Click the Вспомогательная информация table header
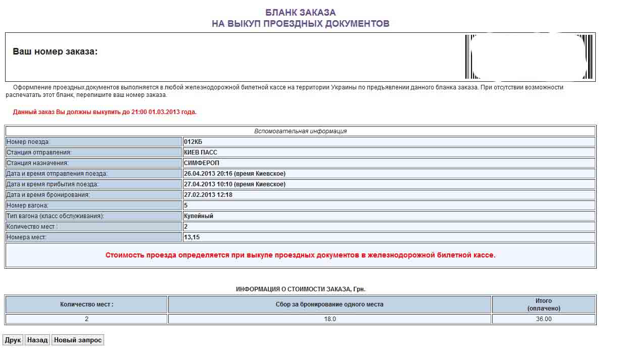This screenshot has height=364, width=618. pos(300,131)
